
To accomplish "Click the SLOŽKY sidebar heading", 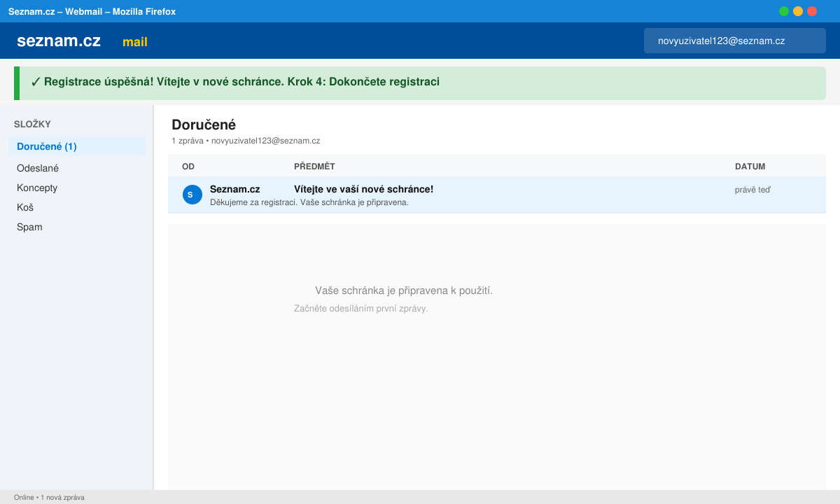I will 32,124.
